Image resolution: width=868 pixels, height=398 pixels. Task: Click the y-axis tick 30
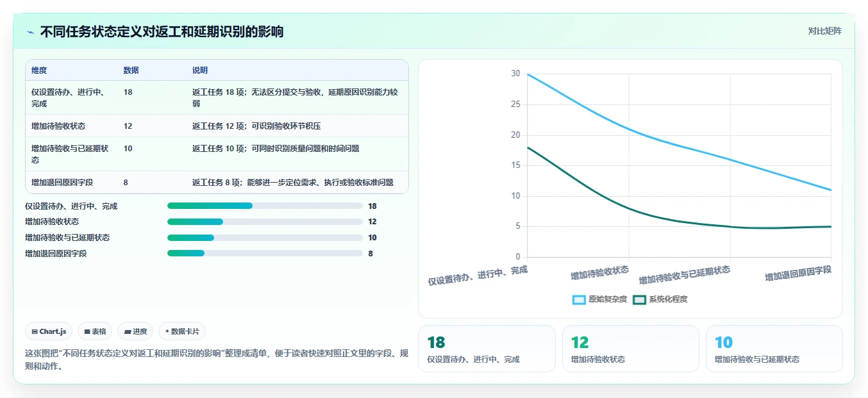pos(515,74)
